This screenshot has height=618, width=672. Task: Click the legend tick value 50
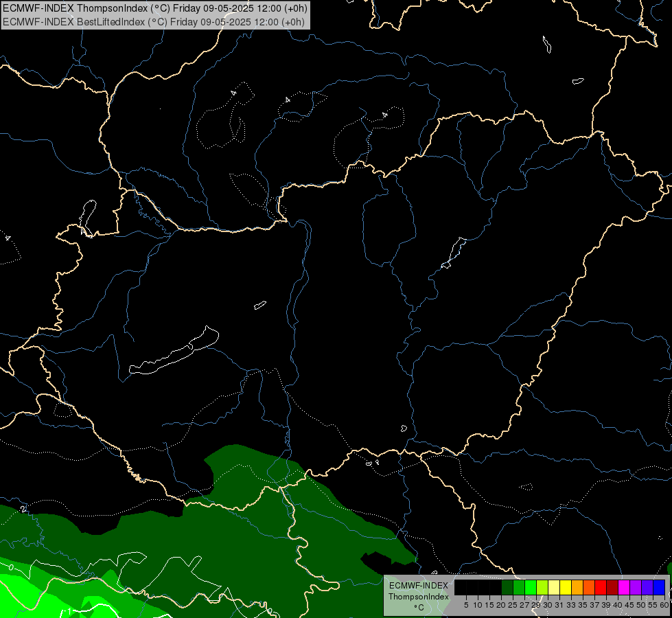[642, 605]
